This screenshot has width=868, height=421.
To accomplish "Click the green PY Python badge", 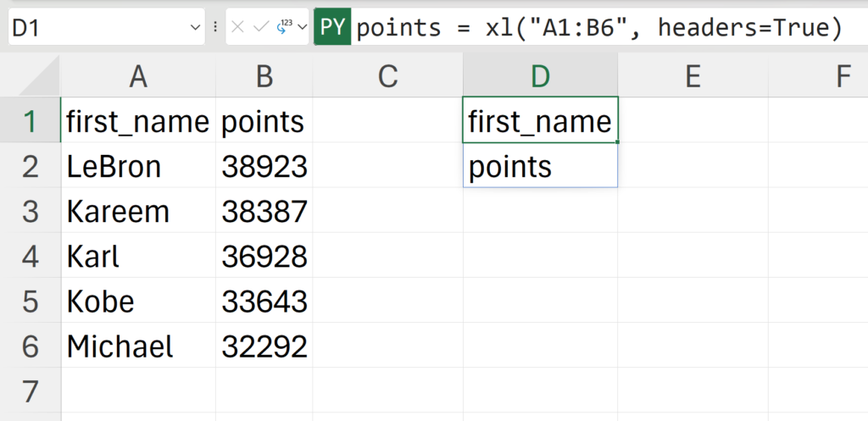I will click(333, 28).
